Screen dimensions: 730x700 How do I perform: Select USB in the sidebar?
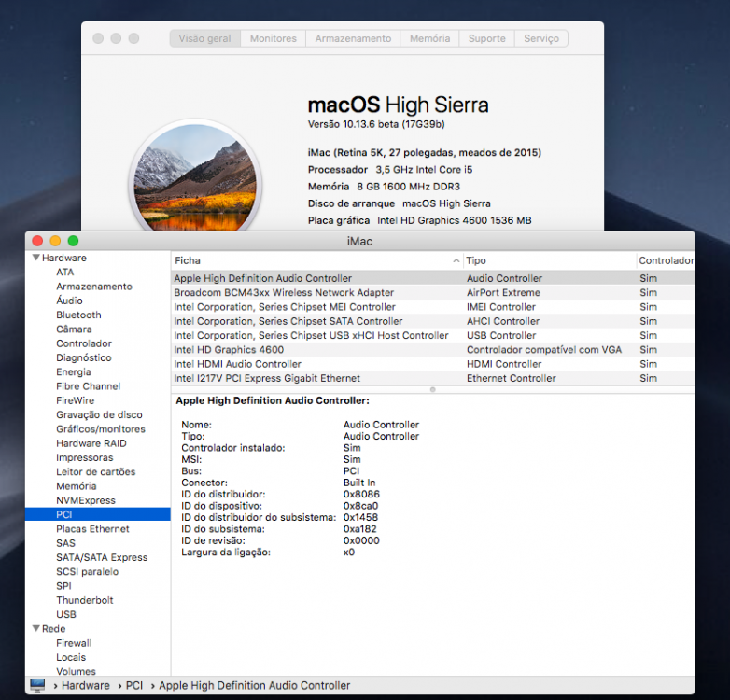tap(66, 614)
